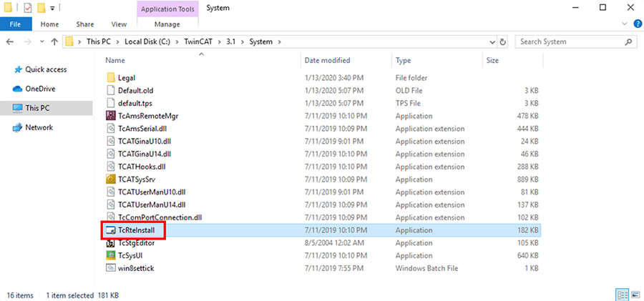Click the TcRteInstall application icon
644x301 pixels.
(110, 230)
